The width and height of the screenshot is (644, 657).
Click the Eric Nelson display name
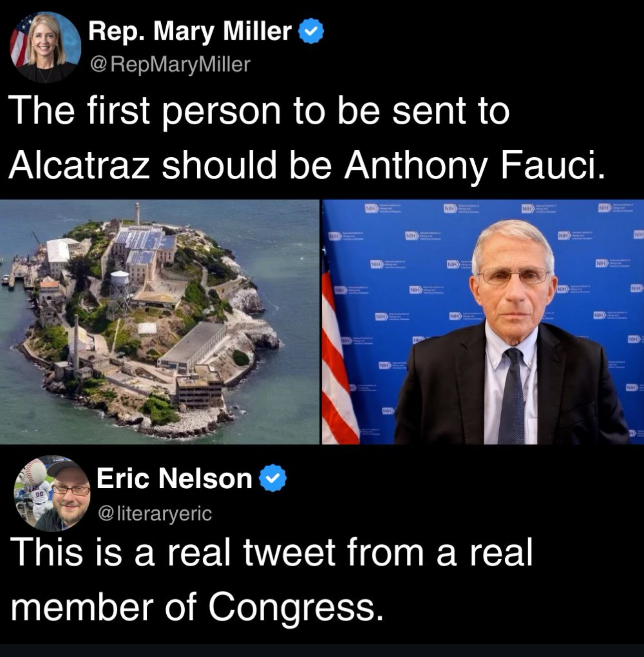click(x=174, y=478)
